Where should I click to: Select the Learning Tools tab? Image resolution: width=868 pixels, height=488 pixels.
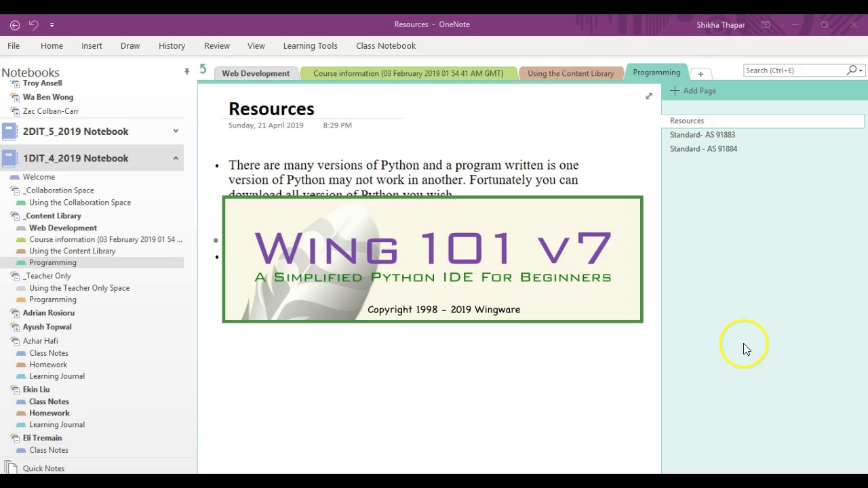(x=310, y=45)
